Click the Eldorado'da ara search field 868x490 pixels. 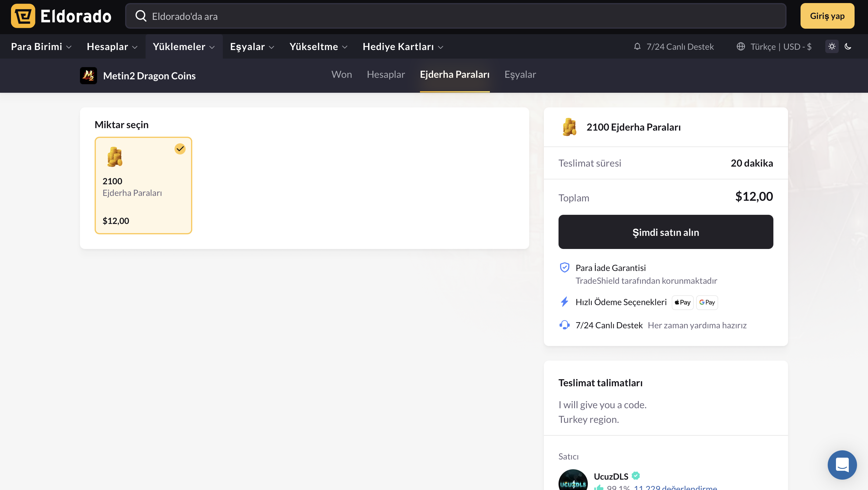point(455,16)
